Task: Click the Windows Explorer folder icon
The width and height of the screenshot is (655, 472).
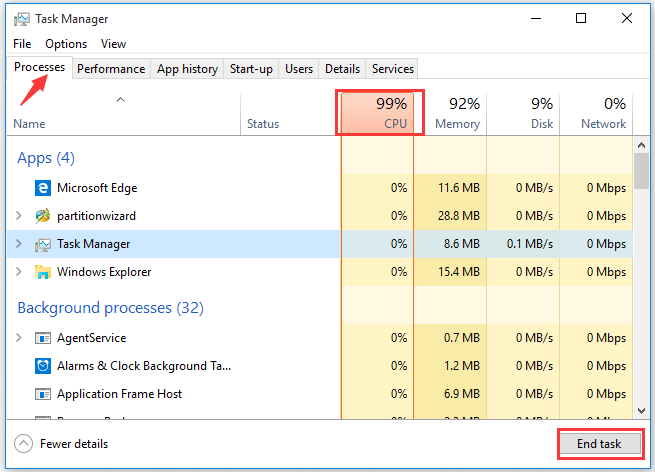Action: 43,272
